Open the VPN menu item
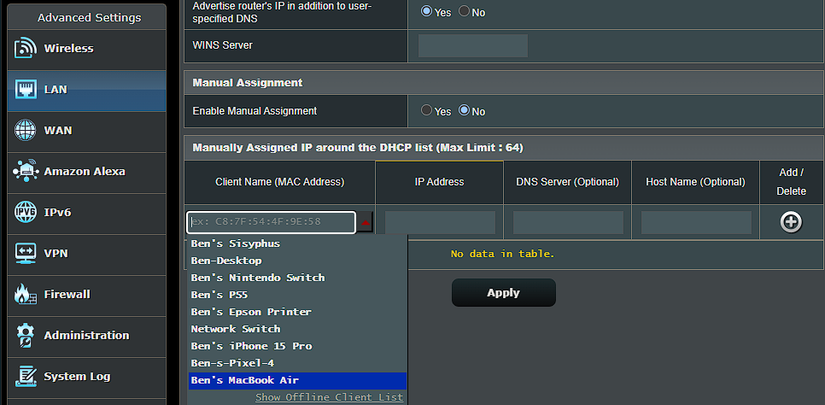 point(87,254)
